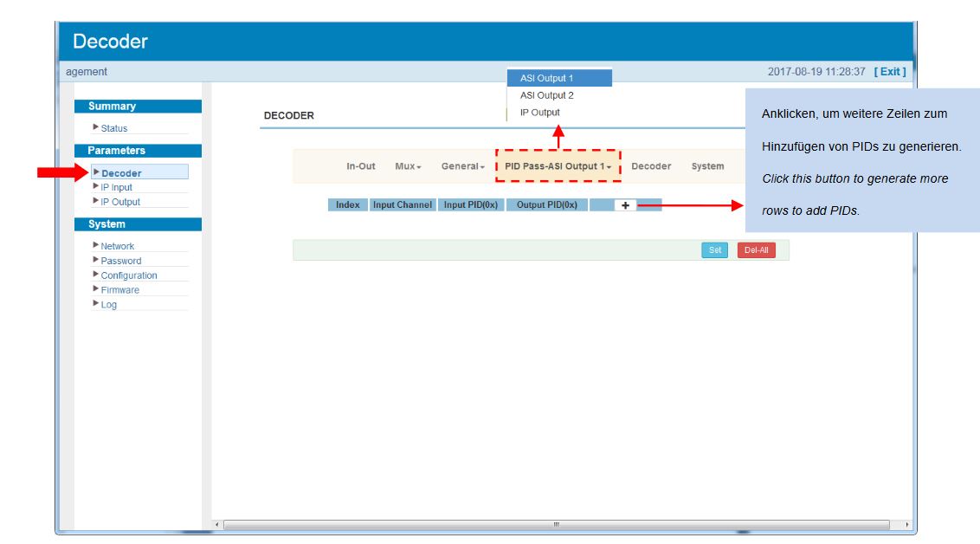The width and height of the screenshot is (980, 544).
Task: View the Log page
Action: 108,305
